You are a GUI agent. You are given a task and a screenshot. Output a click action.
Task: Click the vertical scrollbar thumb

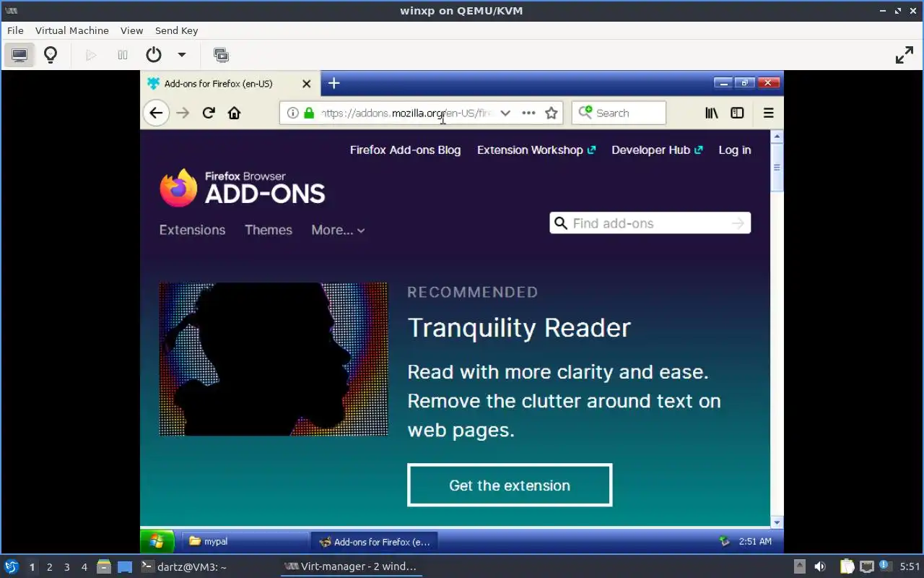point(777,167)
